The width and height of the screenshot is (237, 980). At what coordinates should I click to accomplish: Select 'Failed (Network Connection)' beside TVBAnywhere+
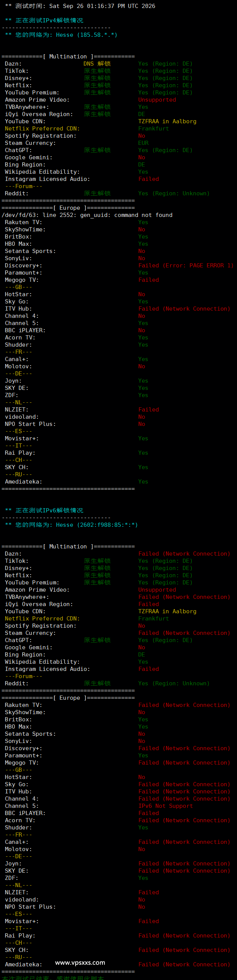(x=185, y=597)
